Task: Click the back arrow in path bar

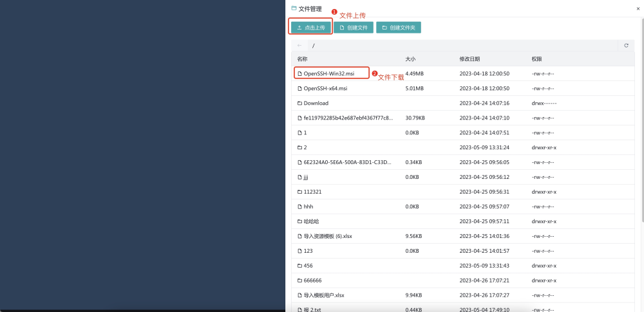Action: point(299,46)
